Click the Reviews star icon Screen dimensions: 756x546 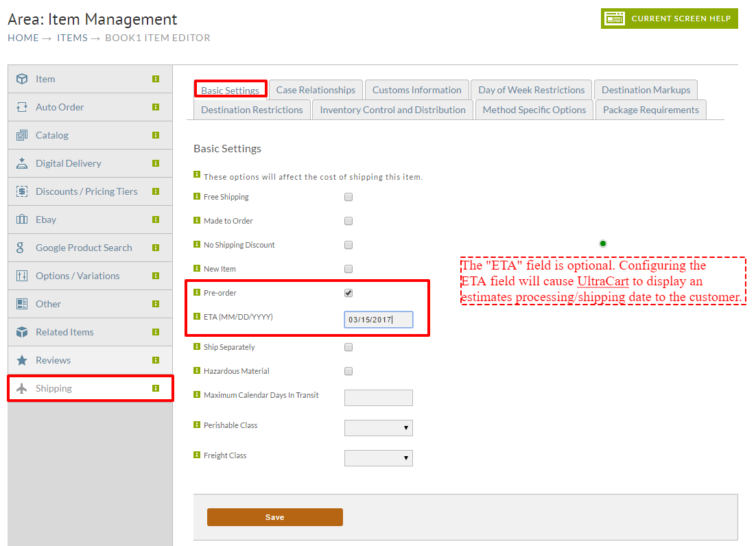click(x=22, y=360)
